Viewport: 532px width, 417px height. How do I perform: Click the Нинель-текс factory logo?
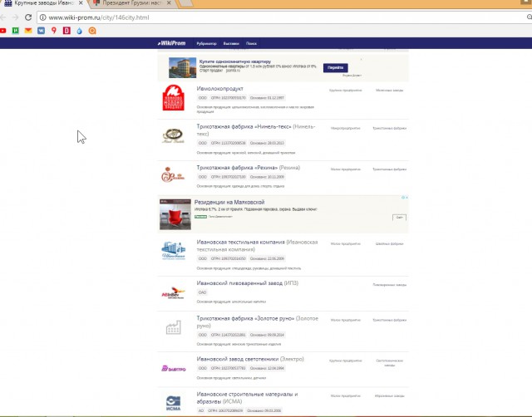[173, 135]
